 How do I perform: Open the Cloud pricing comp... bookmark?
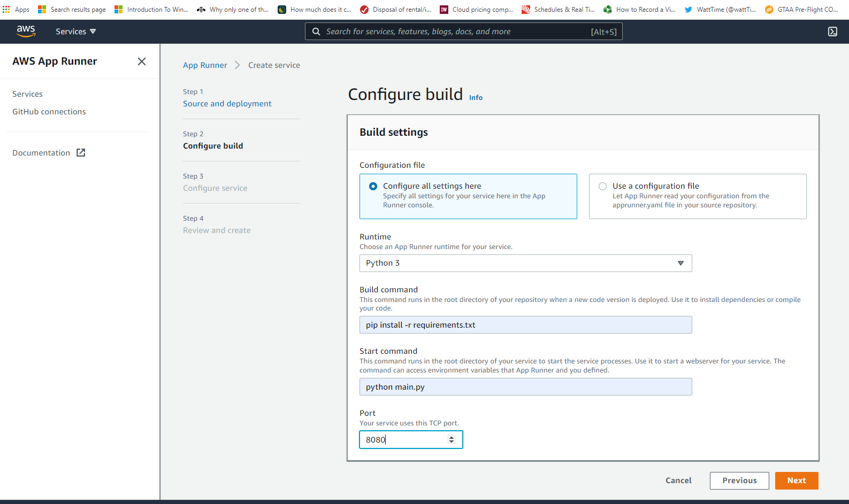tap(476, 9)
